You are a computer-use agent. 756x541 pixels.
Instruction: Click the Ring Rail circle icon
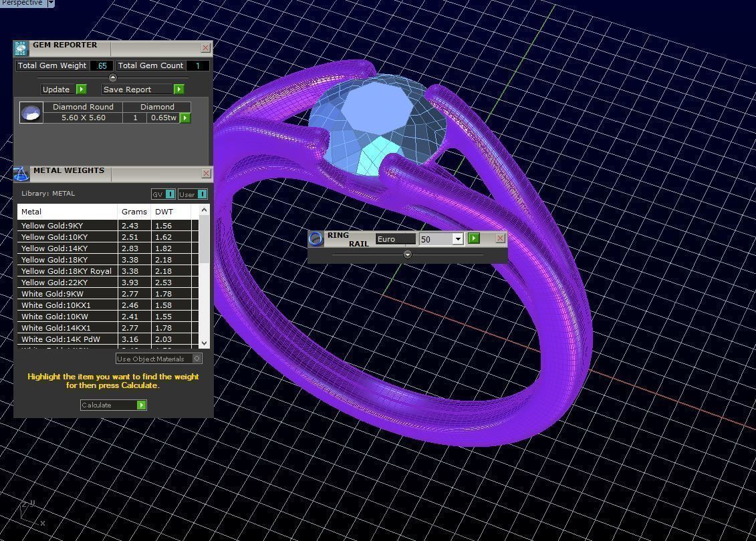tap(316, 238)
